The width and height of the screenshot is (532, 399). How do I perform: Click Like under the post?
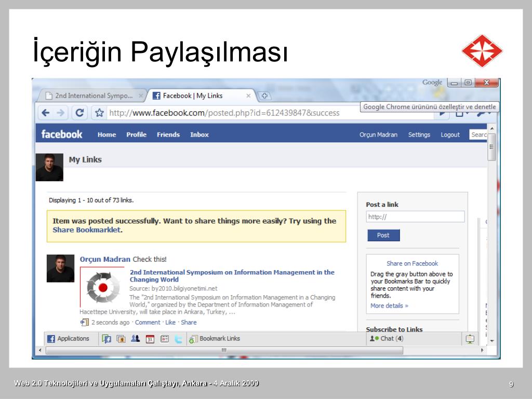pos(170,322)
